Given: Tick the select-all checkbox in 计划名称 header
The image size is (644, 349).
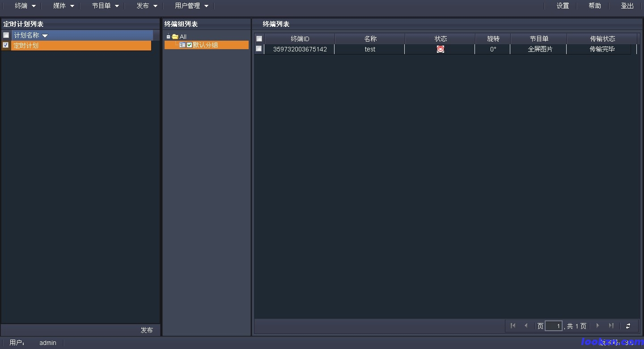Looking at the screenshot, I should [6, 35].
